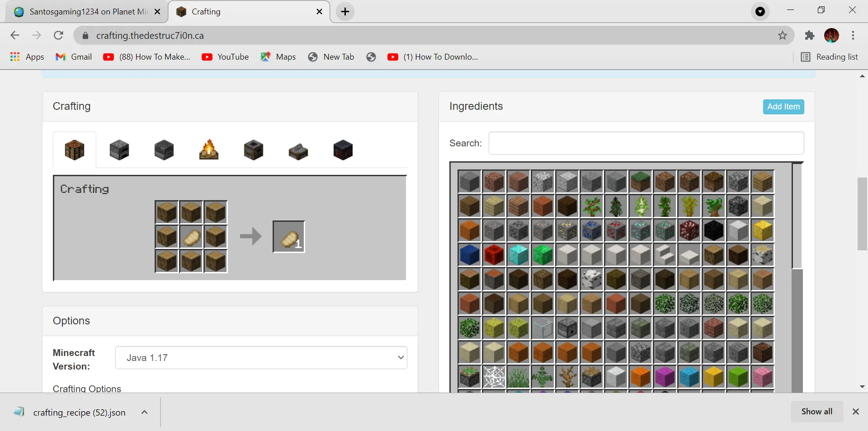Click inside the ingredient Search field

(x=646, y=143)
